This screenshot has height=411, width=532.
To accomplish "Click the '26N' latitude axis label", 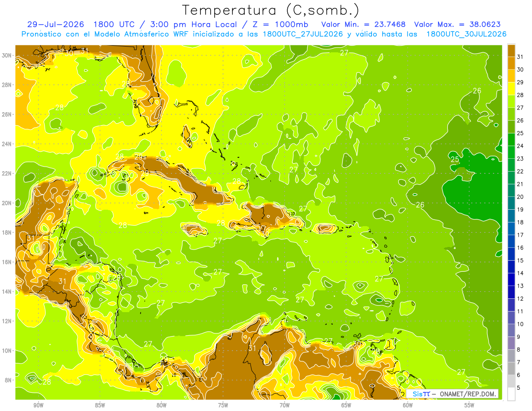I will 7,114.
